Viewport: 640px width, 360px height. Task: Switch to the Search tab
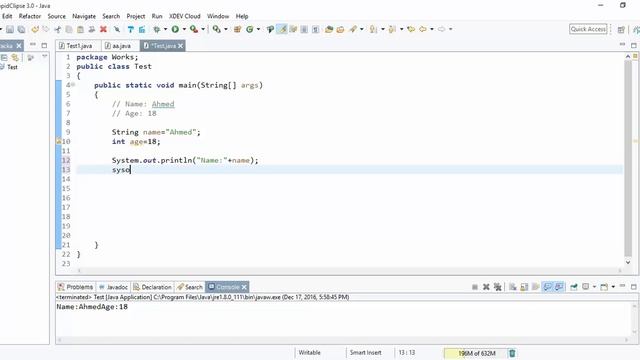[190, 287]
